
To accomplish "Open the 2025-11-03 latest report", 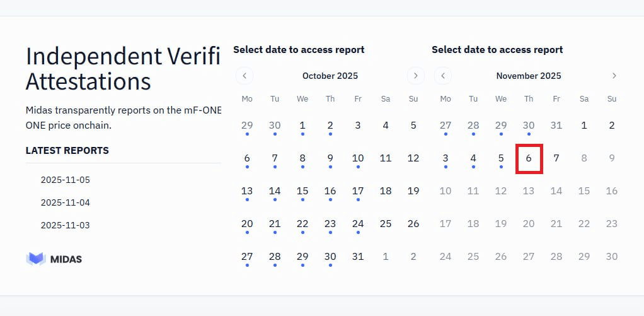I will [x=66, y=225].
